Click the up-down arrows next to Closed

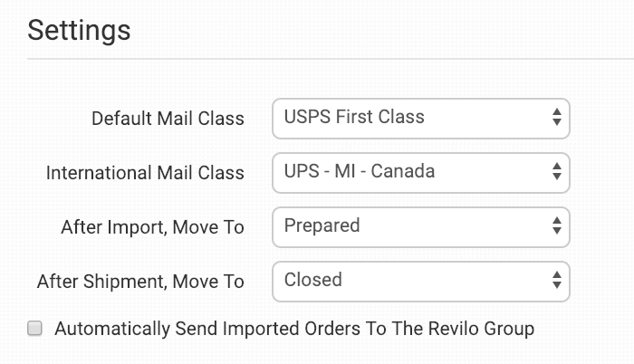click(556, 281)
